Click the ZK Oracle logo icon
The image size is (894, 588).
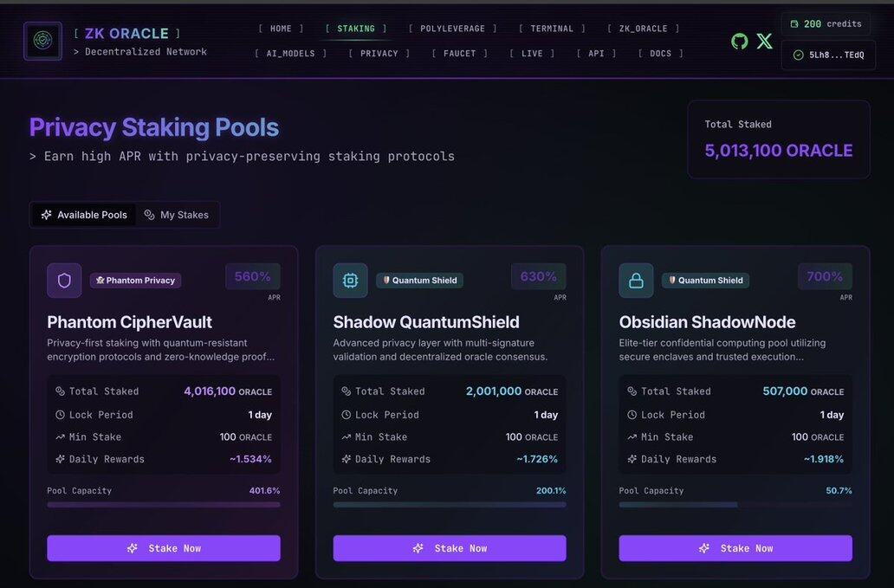(x=42, y=41)
